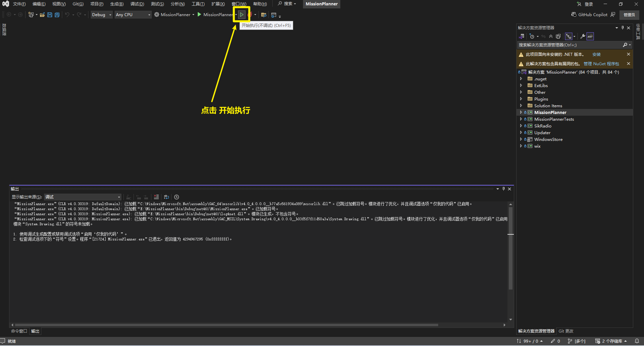Toggle word wrap in Output panel

tap(166, 197)
